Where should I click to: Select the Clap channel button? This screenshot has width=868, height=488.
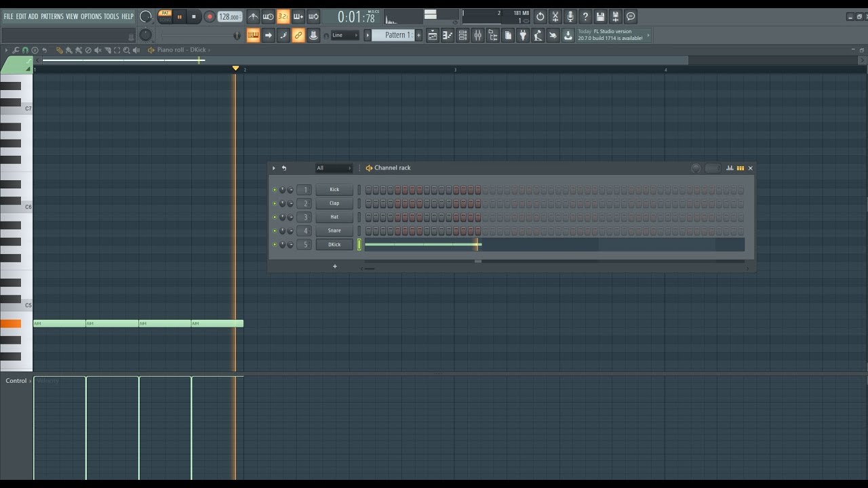click(x=334, y=203)
